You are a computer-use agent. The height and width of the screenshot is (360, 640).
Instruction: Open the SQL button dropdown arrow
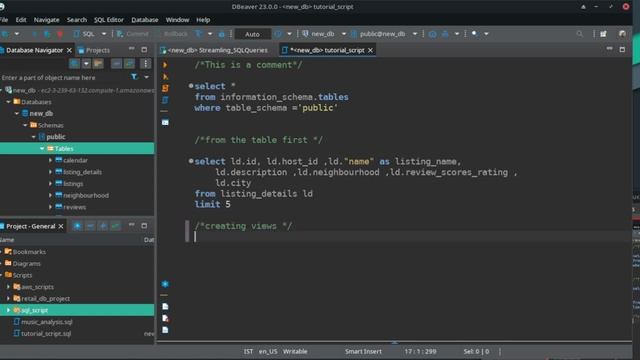104,34
